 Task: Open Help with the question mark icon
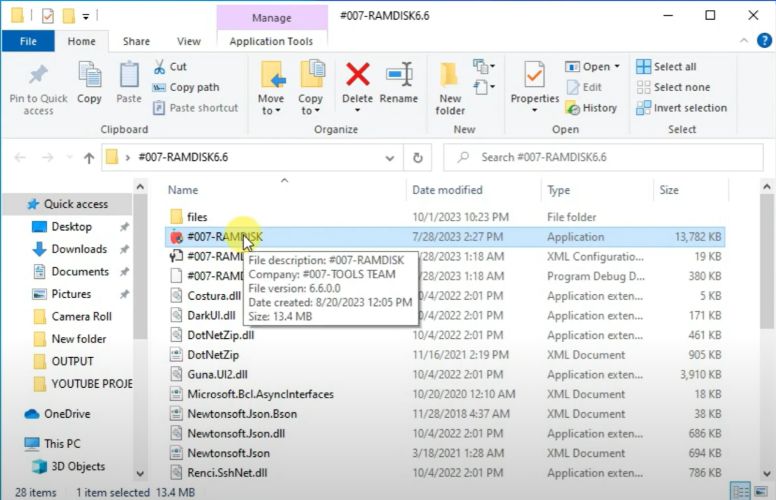pyautogui.click(x=764, y=41)
